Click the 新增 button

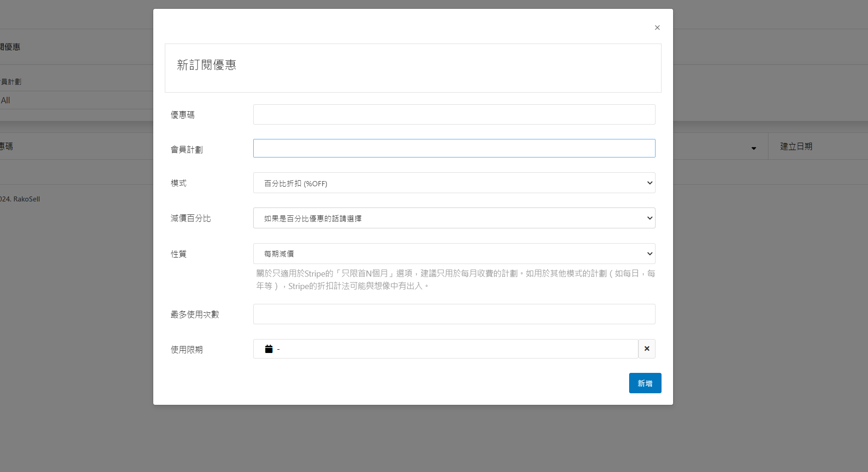pyautogui.click(x=645, y=383)
